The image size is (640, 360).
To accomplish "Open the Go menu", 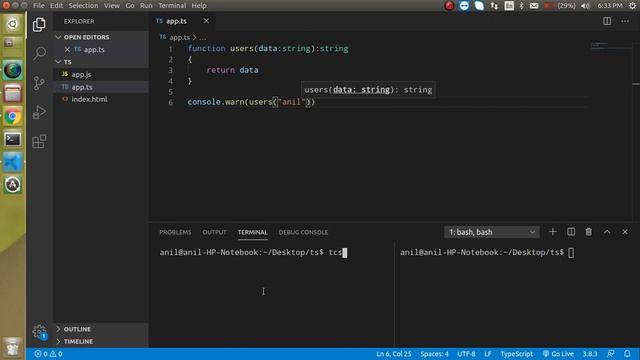I will (x=130, y=6).
